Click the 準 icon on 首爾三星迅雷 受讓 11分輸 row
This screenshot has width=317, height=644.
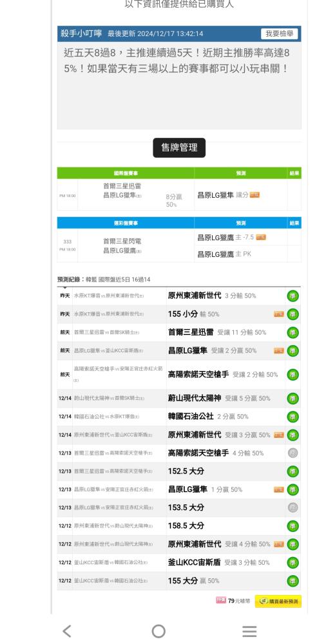(x=293, y=332)
